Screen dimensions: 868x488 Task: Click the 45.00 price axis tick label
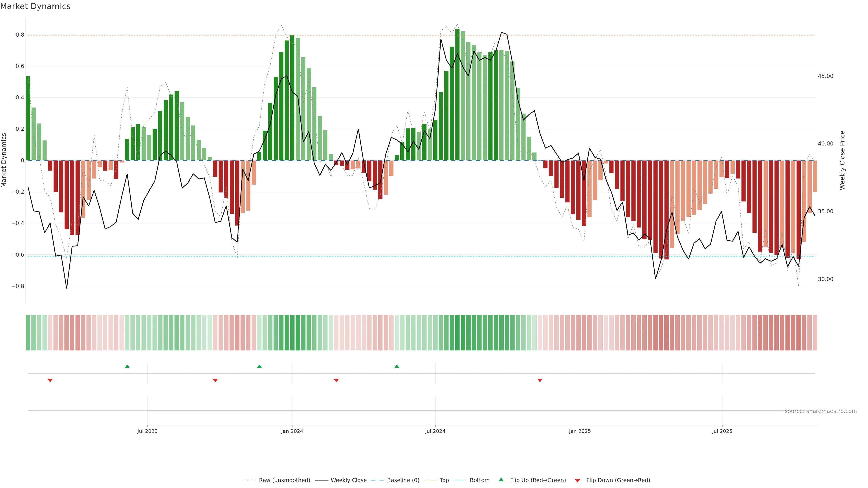click(x=825, y=76)
